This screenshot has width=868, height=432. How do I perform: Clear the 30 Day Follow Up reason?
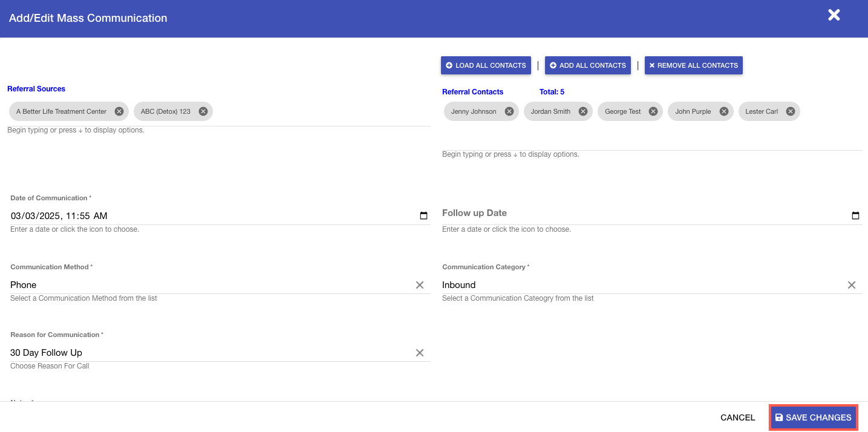(420, 353)
